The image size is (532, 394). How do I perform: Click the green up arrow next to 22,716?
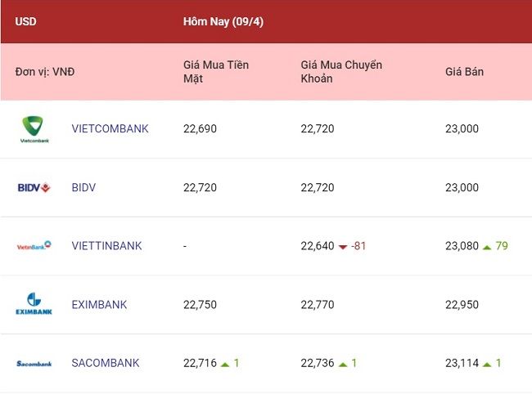pos(225,365)
